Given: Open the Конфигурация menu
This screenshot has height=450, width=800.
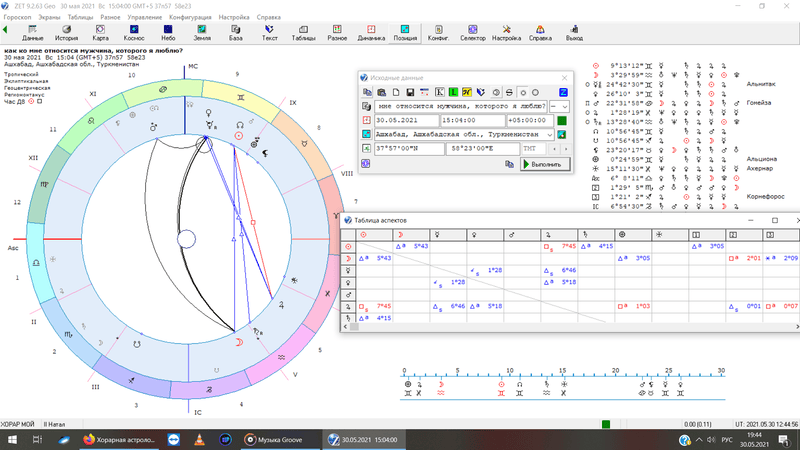Looking at the screenshot, I should pyautogui.click(x=190, y=17).
